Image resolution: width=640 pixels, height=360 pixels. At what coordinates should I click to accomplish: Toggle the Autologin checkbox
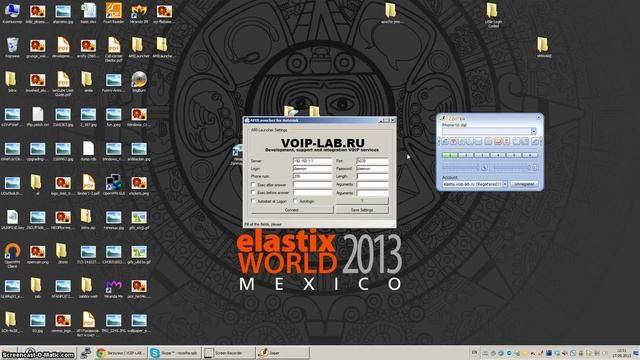[296, 201]
